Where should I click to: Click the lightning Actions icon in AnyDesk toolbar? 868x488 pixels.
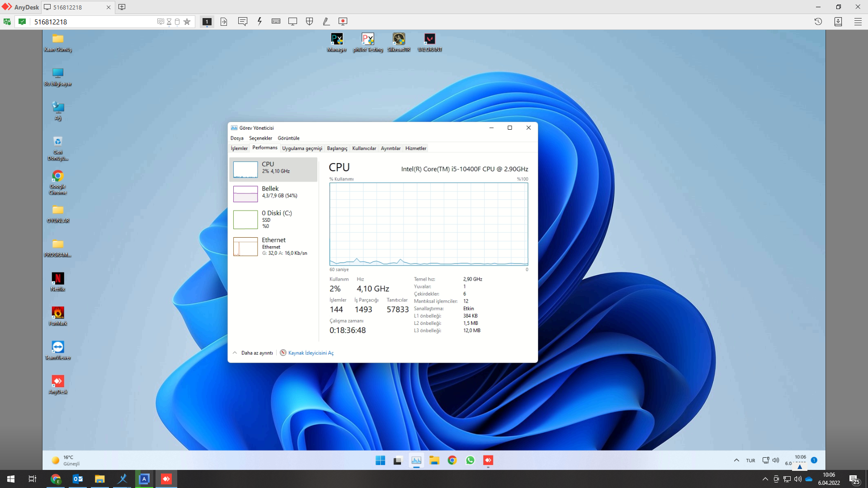coord(259,21)
